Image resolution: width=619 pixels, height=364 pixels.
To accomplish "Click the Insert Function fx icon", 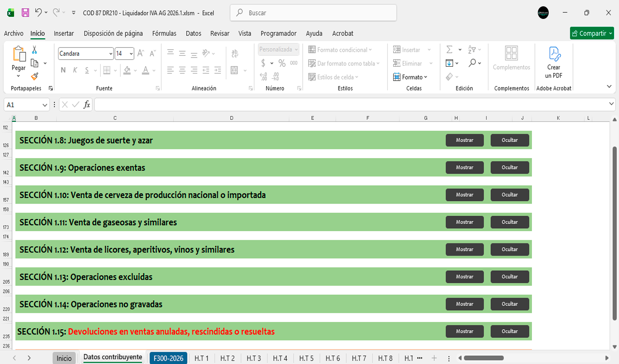I will click(87, 104).
